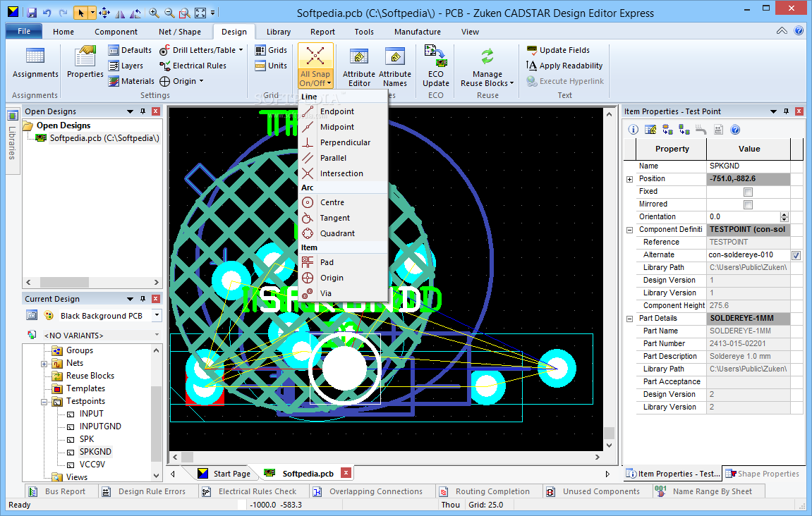Open Units settings
This screenshot has height=516, width=812.
tap(271, 66)
